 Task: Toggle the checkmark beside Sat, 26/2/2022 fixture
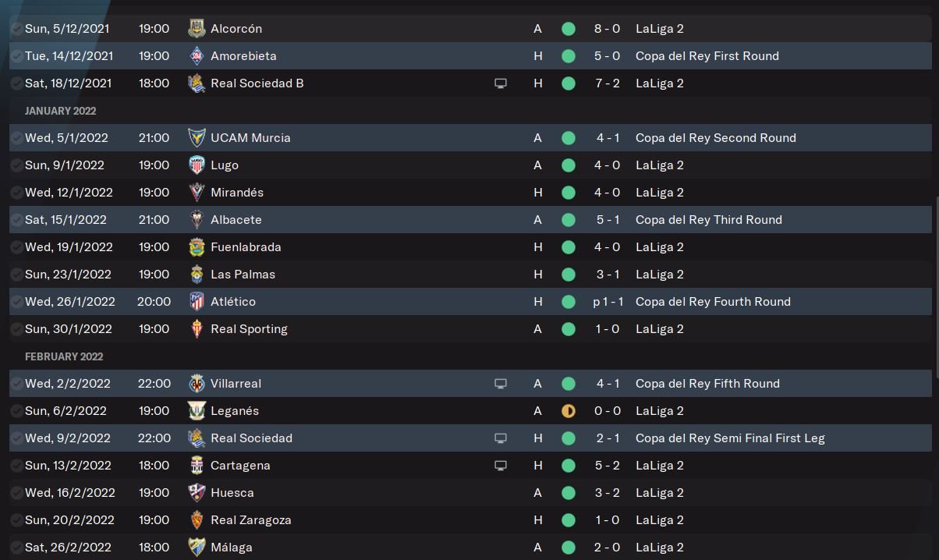pos(17,548)
